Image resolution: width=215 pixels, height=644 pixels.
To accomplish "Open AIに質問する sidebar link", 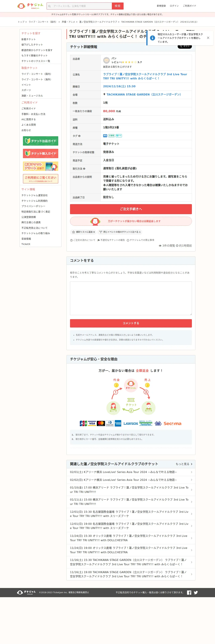I will point(28,120).
